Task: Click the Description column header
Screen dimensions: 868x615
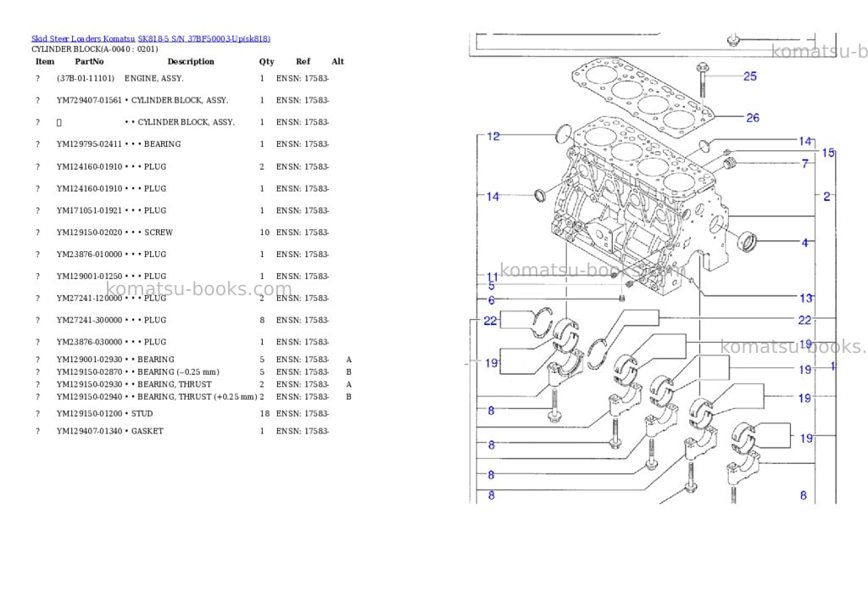Action: [x=191, y=61]
